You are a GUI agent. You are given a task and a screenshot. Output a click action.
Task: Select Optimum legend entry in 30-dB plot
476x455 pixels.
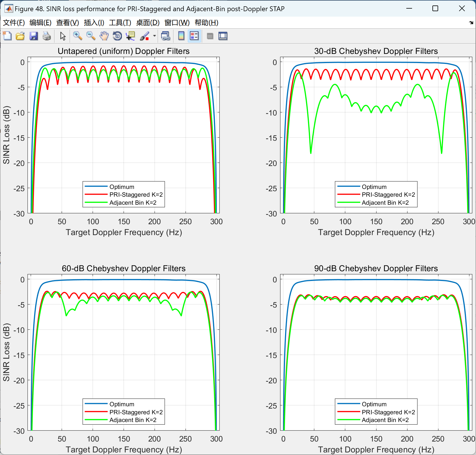(374, 187)
